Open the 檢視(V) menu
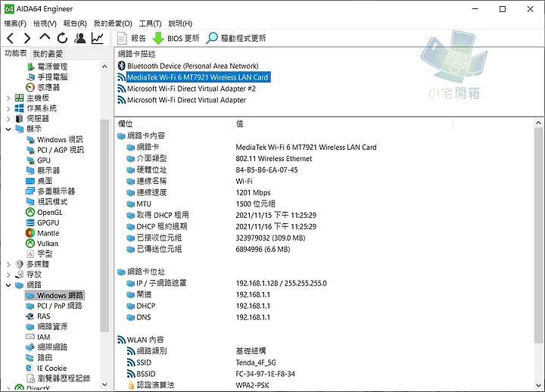Viewport: 545px width, 392px height. (45, 23)
